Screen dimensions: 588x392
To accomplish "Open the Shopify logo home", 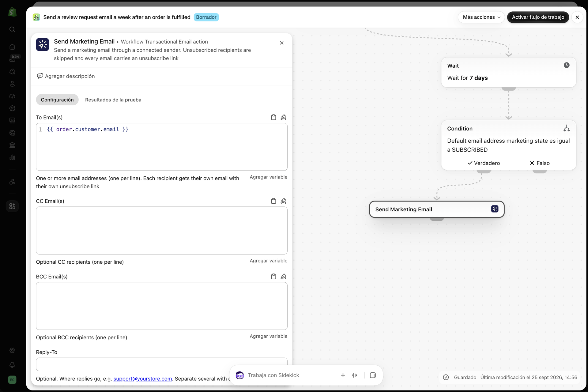I will click(x=12, y=12).
